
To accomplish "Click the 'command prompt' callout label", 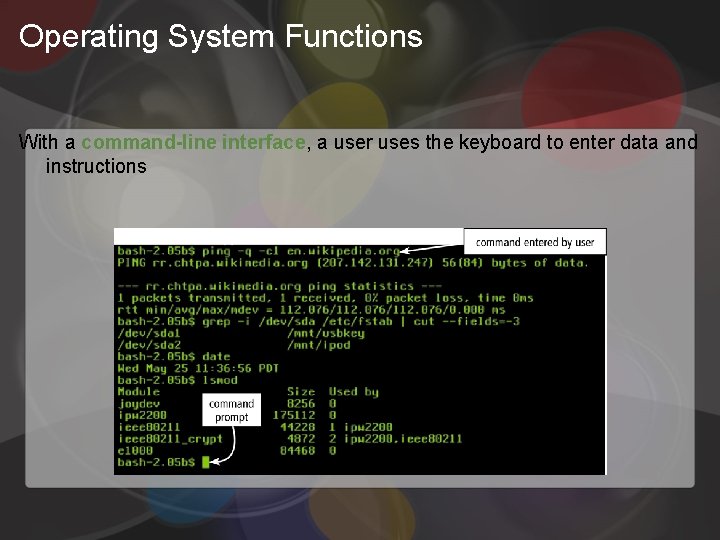I will point(231,410).
